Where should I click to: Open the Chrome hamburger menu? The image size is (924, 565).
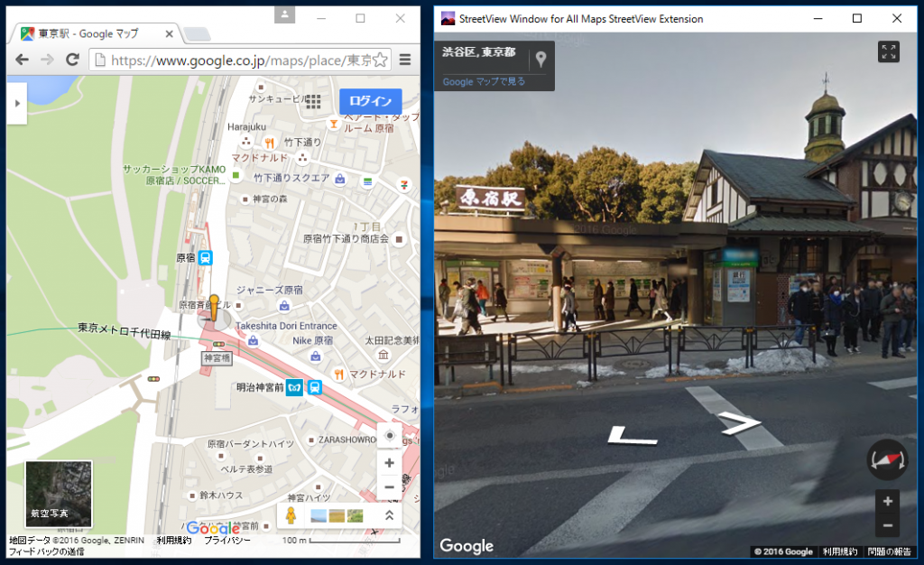pos(405,60)
